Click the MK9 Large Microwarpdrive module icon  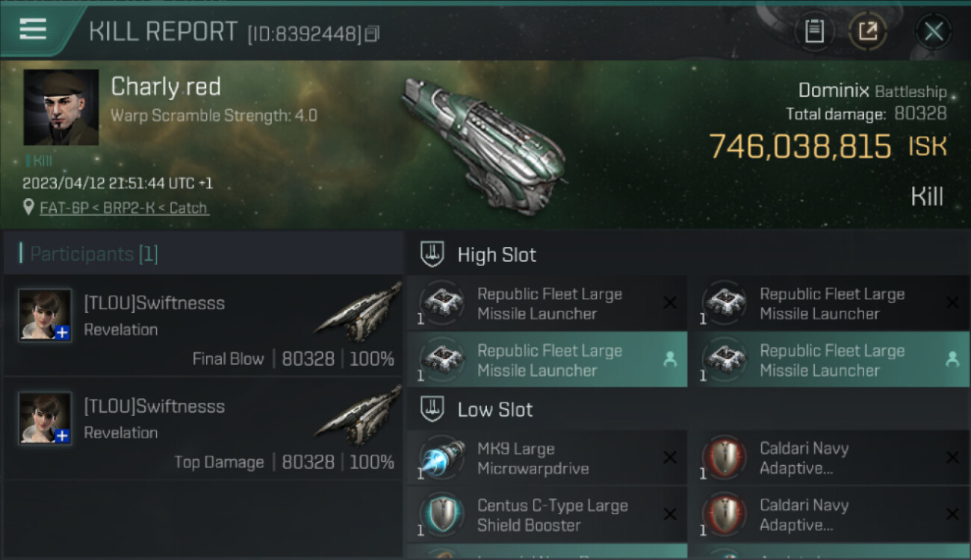point(441,458)
